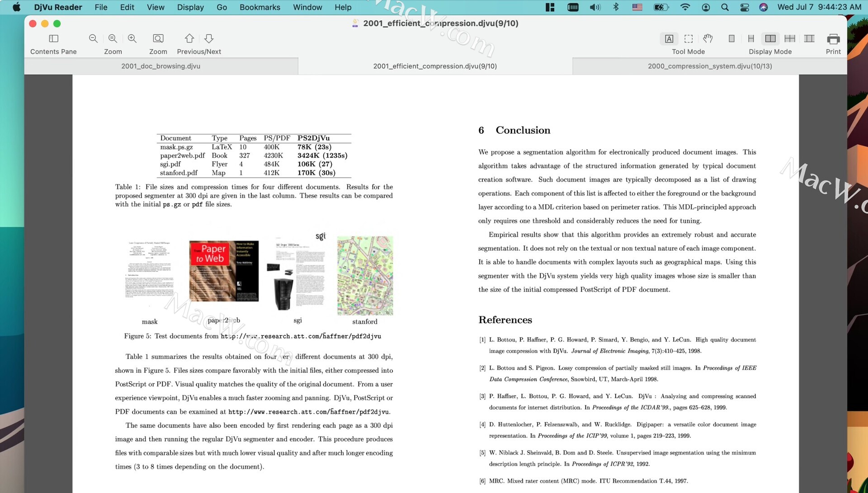Click the 'References' heading

point(505,320)
